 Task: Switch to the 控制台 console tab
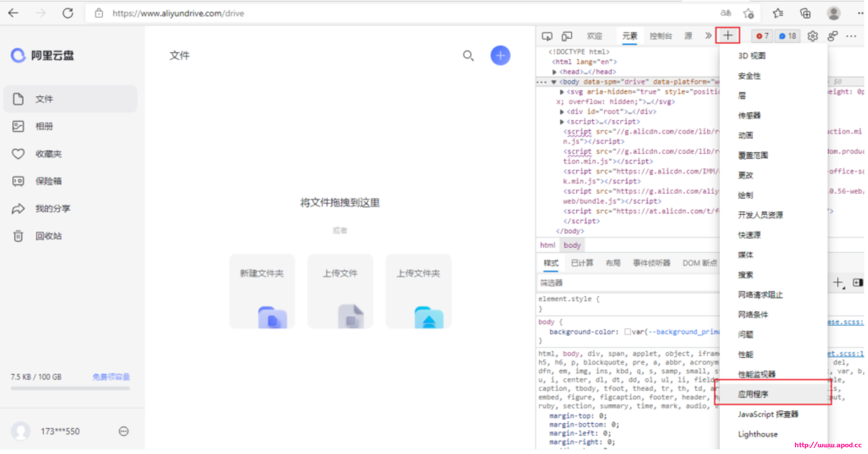661,36
